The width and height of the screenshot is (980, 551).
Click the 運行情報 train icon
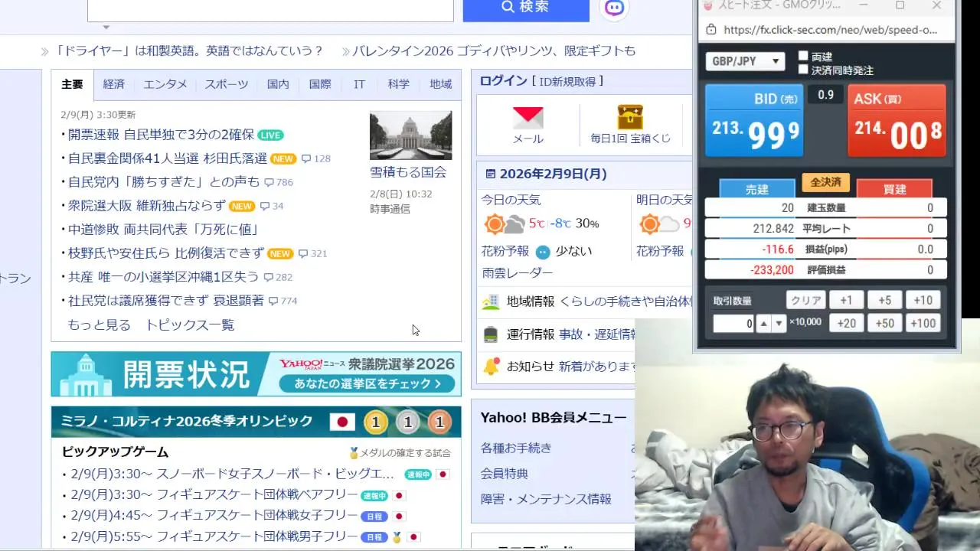(x=491, y=334)
